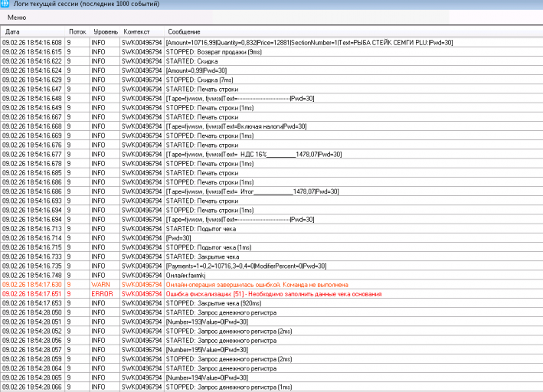This screenshot has width=543, height=392.
Task: Select message 'STOPPED: Подытог чека (1ms)'
Action: [209, 247]
